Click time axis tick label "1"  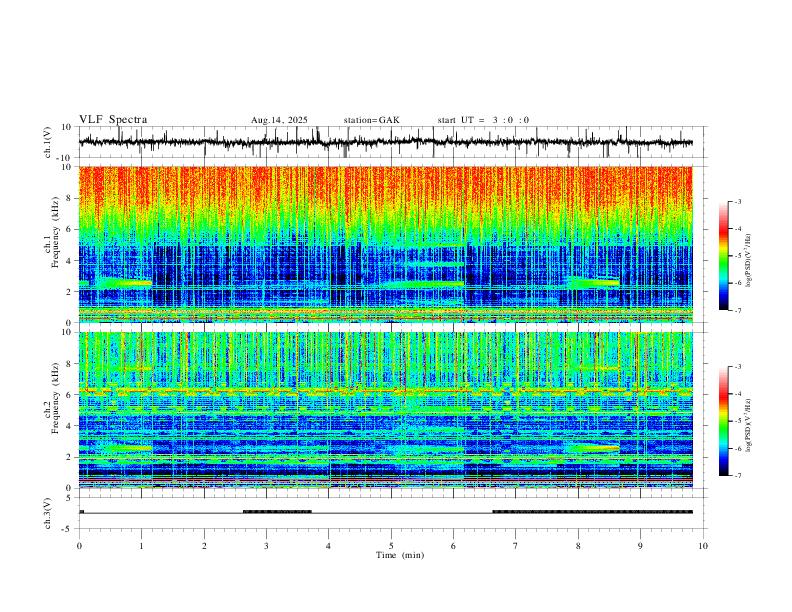coord(141,546)
